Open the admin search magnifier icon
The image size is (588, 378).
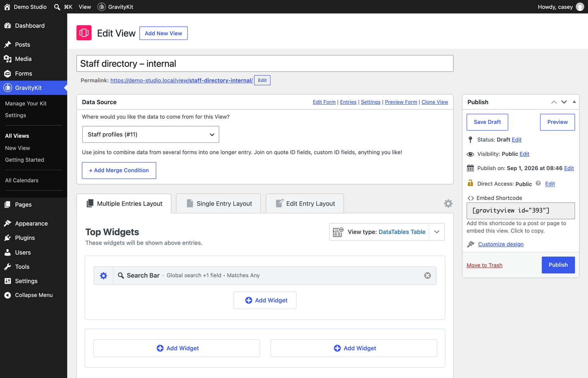[57, 7]
